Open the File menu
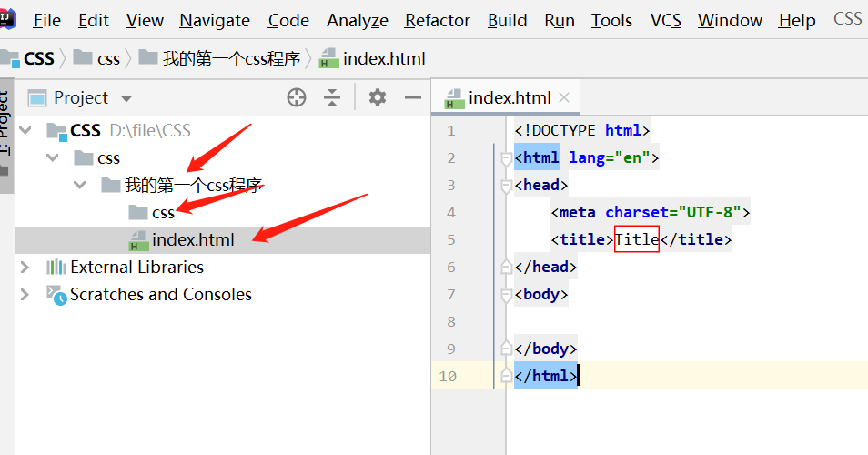 tap(46, 21)
